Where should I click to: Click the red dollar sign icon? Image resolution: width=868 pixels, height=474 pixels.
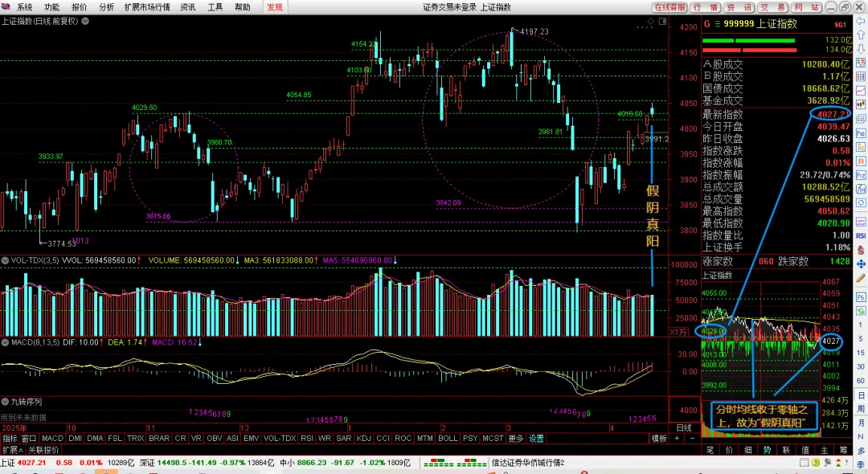(x=861, y=250)
